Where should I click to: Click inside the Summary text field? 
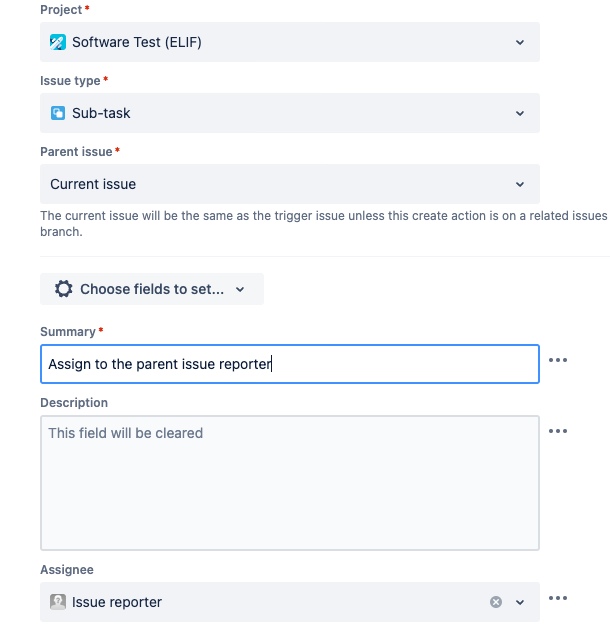(290, 364)
